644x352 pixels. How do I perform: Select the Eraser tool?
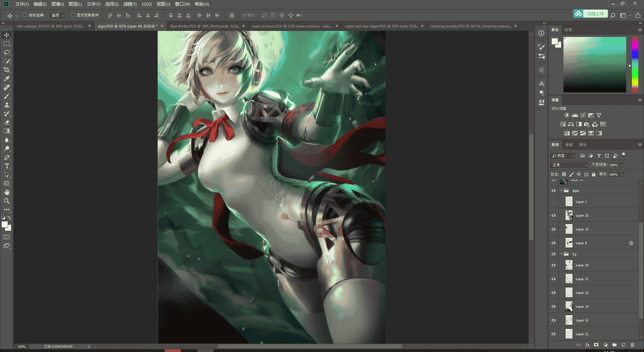pos(7,123)
